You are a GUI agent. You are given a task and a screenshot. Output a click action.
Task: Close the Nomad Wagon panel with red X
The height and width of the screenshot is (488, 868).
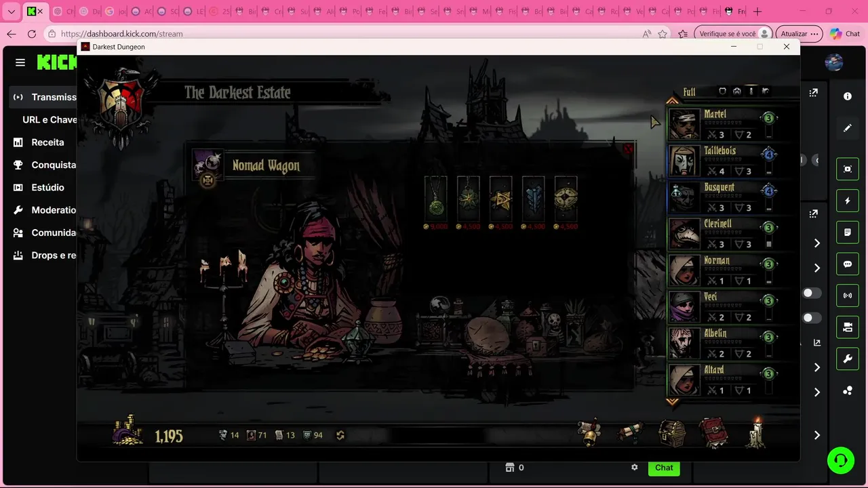tap(628, 148)
